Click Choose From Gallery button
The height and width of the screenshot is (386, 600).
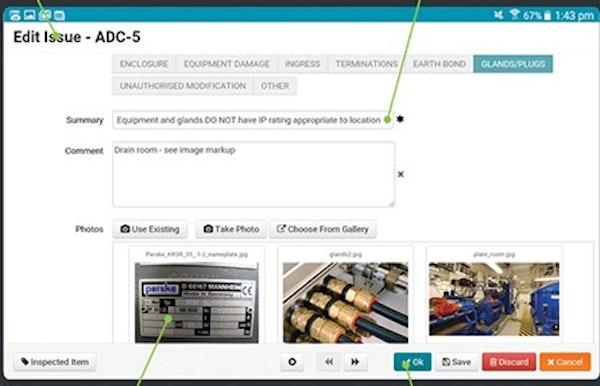tap(323, 229)
